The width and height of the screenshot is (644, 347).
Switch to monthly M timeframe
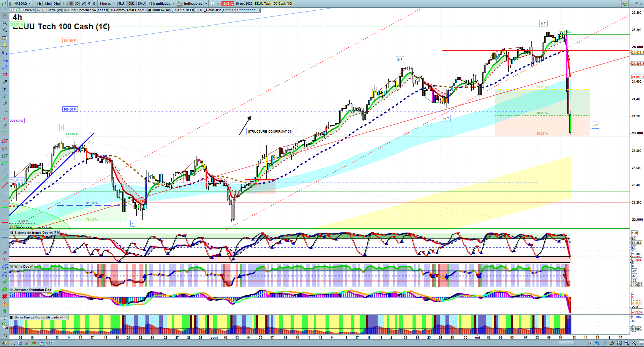click(x=89, y=4)
